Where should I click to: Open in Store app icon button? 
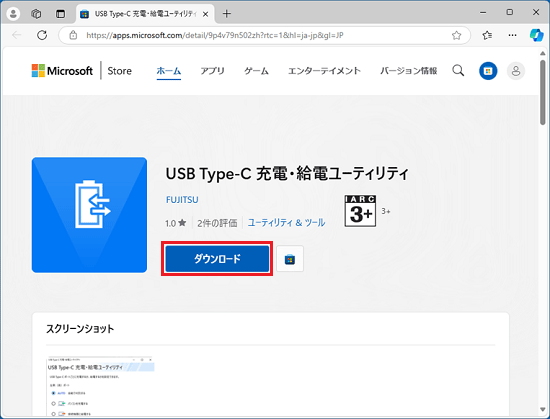click(290, 259)
